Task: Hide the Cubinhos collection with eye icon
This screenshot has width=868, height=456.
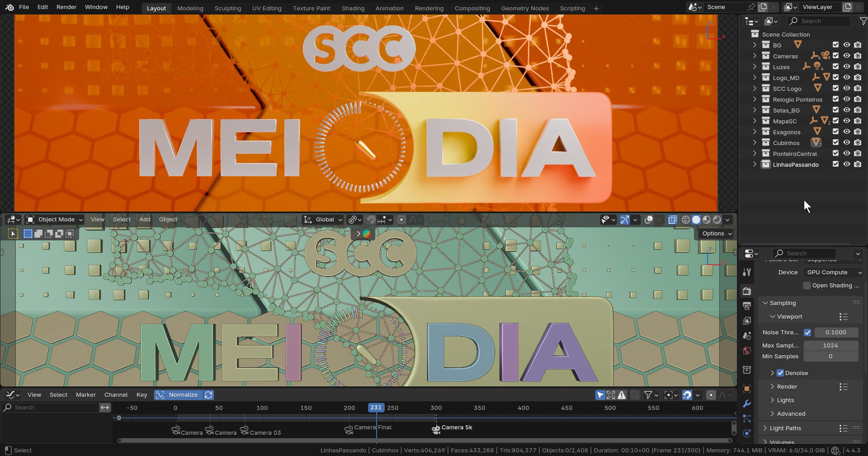Action: 846,143
